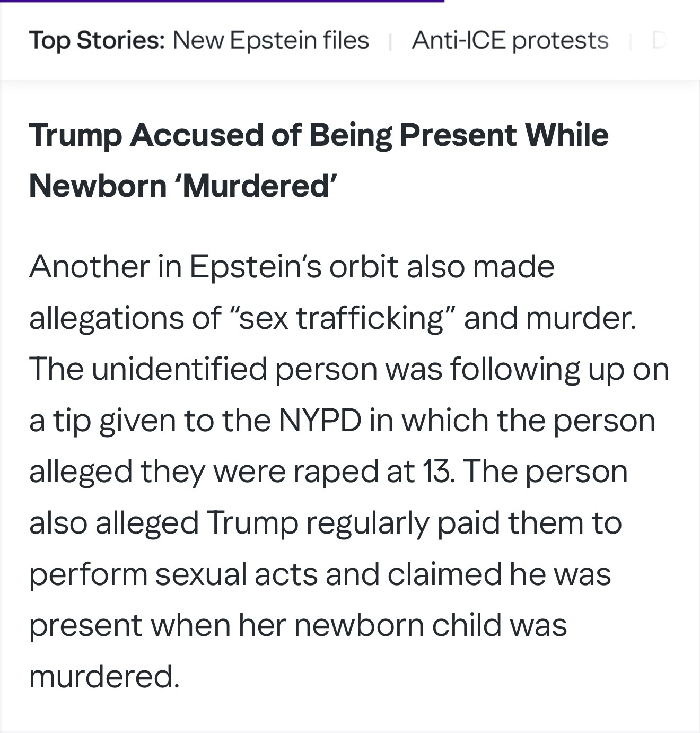The width and height of the screenshot is (700, 733).
Task: Click the Top Stories label
Action: pos(97,40)
